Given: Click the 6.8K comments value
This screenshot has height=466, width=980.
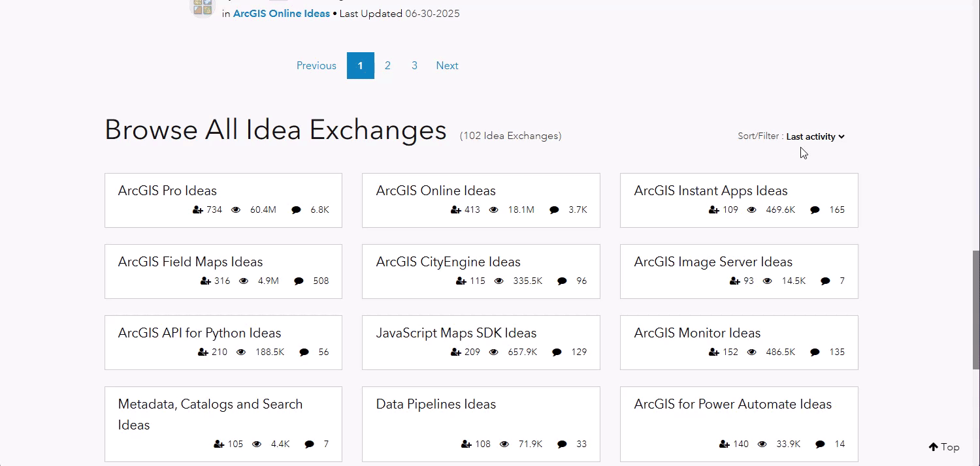Looking at the screenshot, I should click(320, 210).
